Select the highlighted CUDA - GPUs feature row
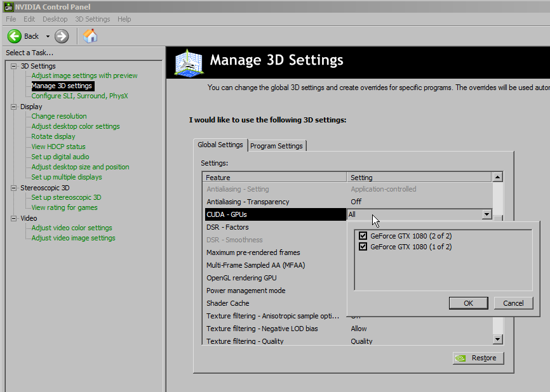Viewport: 550px width, 392px height. [x=254, y=214]
